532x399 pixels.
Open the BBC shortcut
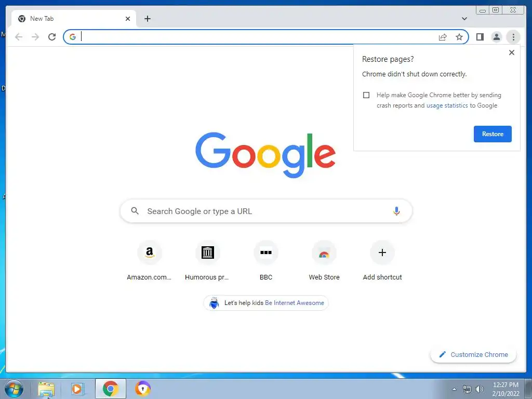click(266, 261)
